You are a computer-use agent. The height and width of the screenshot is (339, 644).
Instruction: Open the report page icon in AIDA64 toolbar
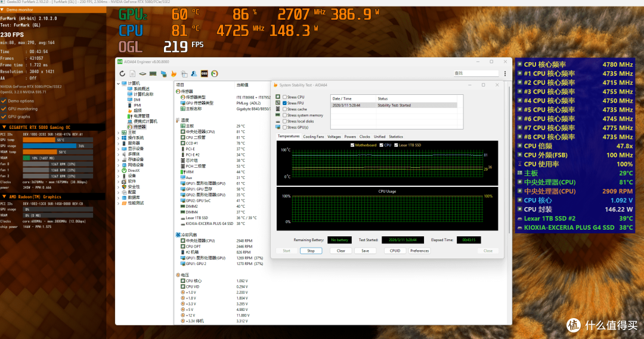pos(132,73)
